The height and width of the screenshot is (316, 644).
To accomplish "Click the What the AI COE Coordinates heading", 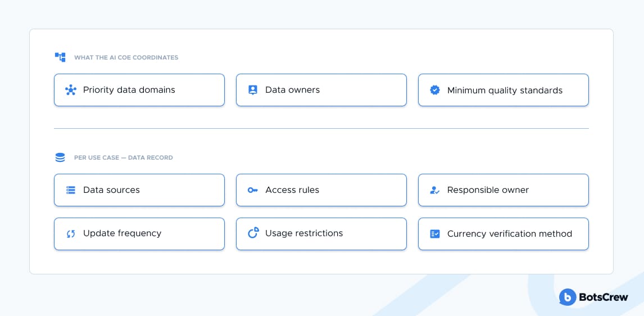I will (126, 57).
